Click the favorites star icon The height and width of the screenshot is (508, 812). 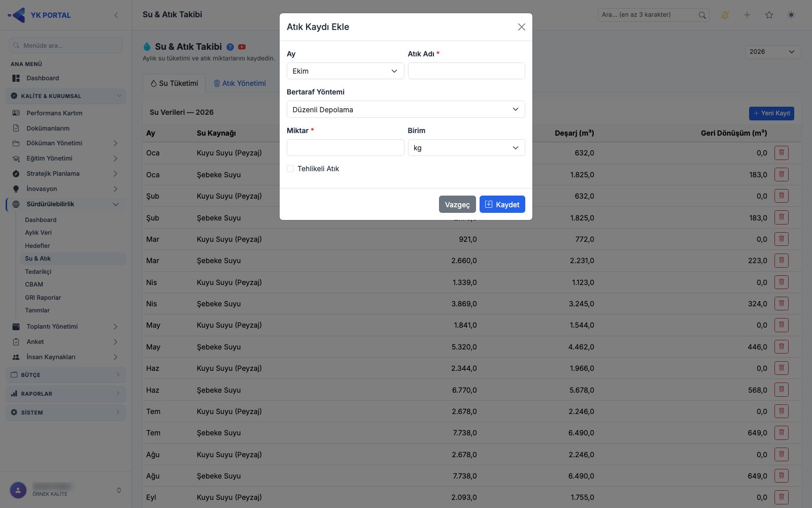[x=769, y=15]
